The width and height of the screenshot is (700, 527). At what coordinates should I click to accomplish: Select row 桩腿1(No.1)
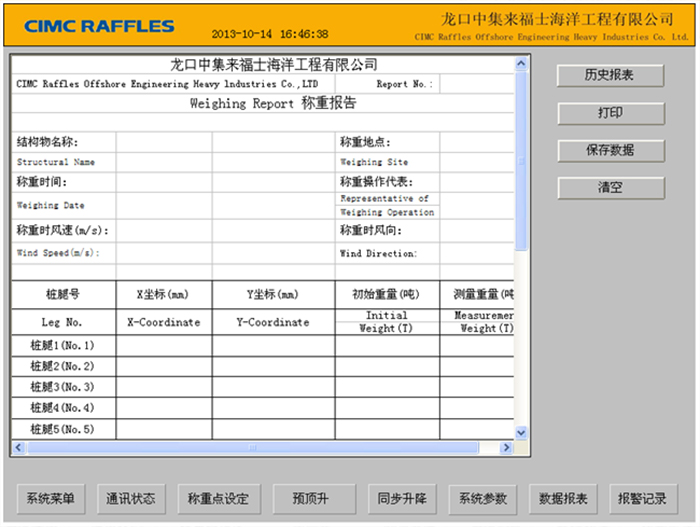point(262,346)
